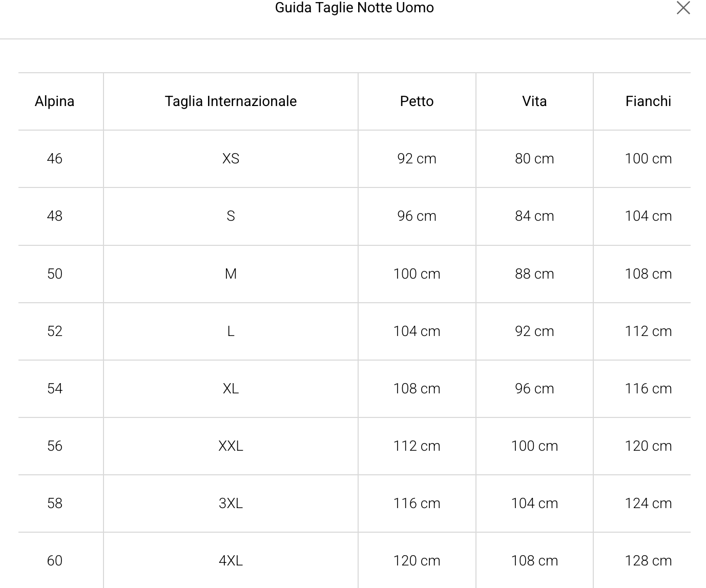The width and height of the screenshot is (706, 588).
Task: Select the 80 cm Vita value
Action: [534, 159]
